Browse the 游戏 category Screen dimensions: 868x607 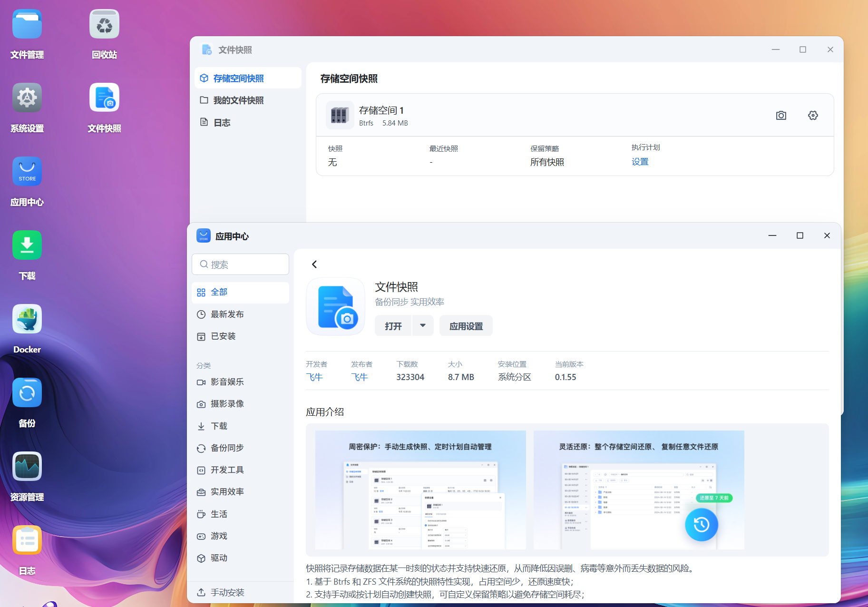pos(240,536)
